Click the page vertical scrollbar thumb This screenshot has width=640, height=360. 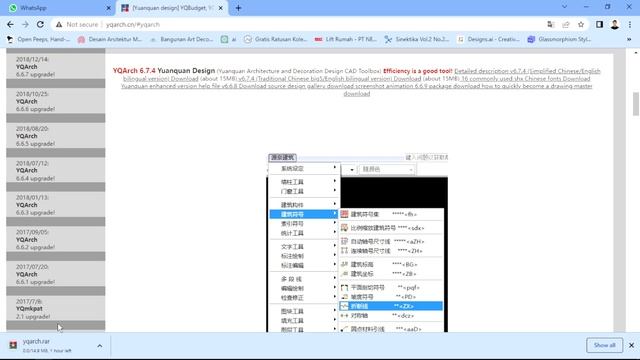point(636,104)
